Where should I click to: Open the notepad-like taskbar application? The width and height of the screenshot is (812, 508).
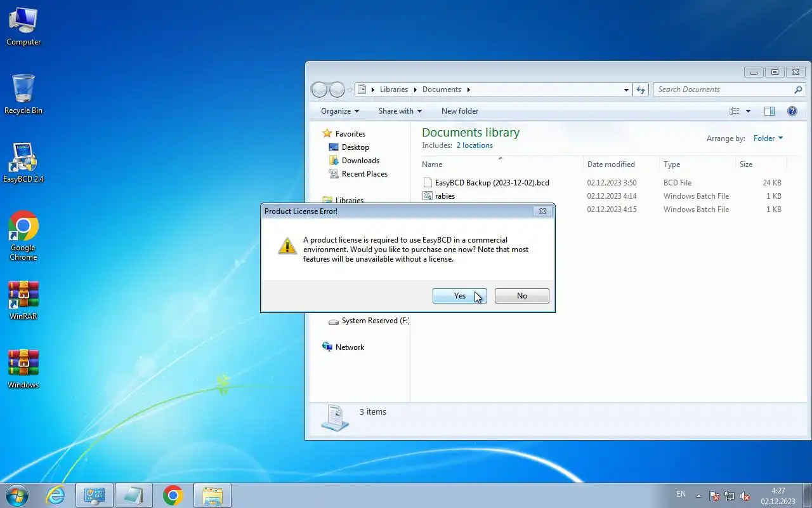pyautogui.click(x=134, y=495)
